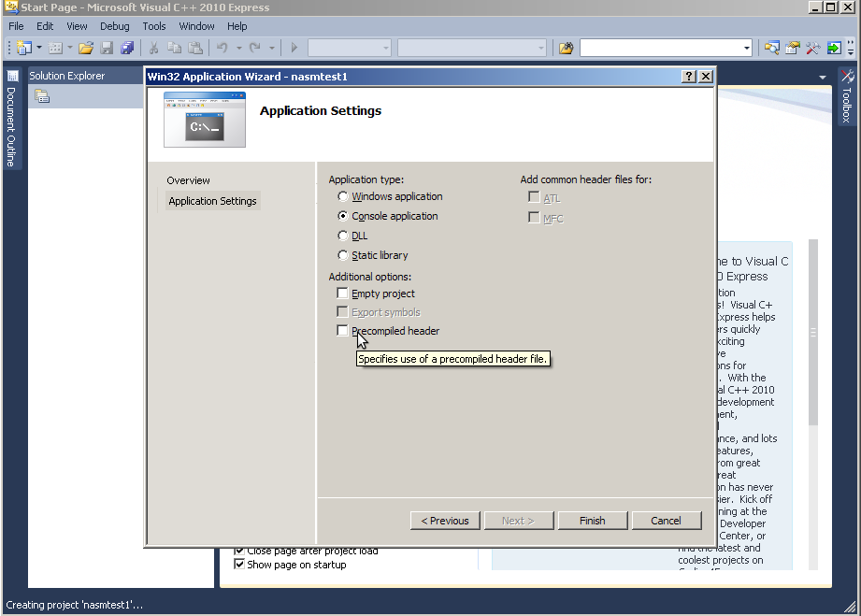Open the Solution Configurations combo box

point(350,48)
